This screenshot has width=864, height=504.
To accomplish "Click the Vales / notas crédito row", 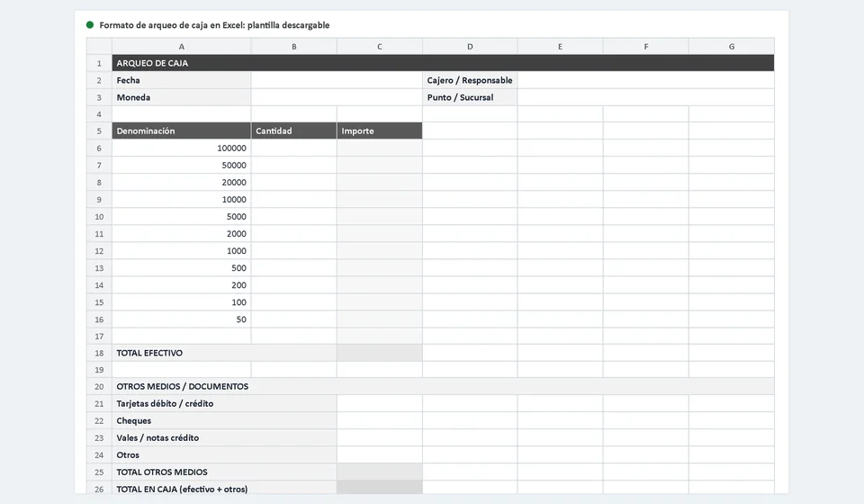I will [x=224, y=438].
